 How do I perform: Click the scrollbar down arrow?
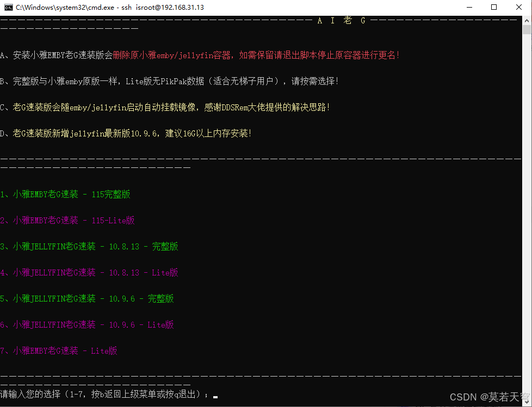pyautogui.click(x=527, y=401)
